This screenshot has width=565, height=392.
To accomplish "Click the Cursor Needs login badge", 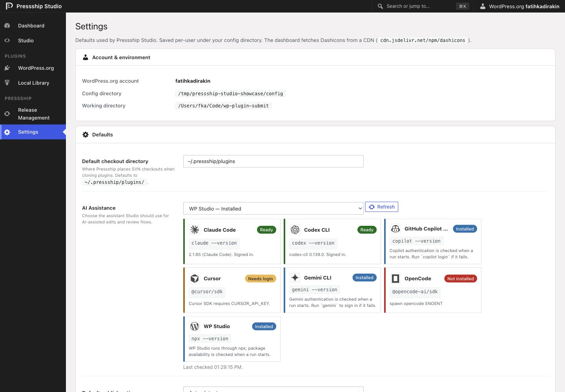I will (x=261, y=279).
